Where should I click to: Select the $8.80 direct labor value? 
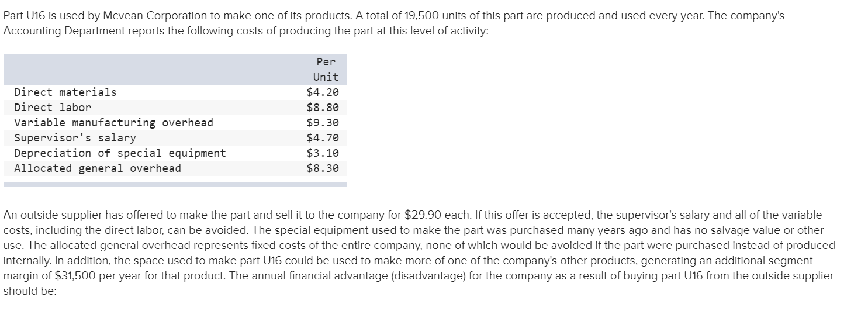click(x=323, y=108)
